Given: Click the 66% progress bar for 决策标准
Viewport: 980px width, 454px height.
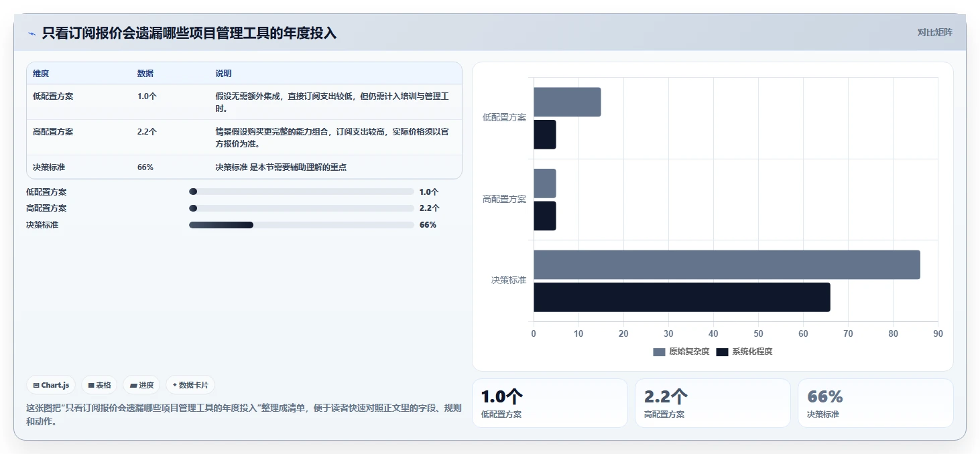Looking at the screenshot, I should click(x=302, y=225).
